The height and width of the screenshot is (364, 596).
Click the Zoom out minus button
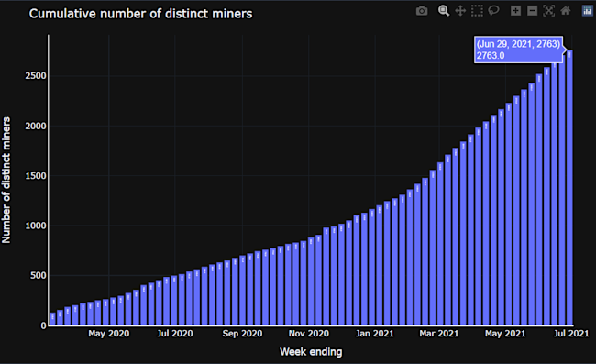tap(532, 11)
